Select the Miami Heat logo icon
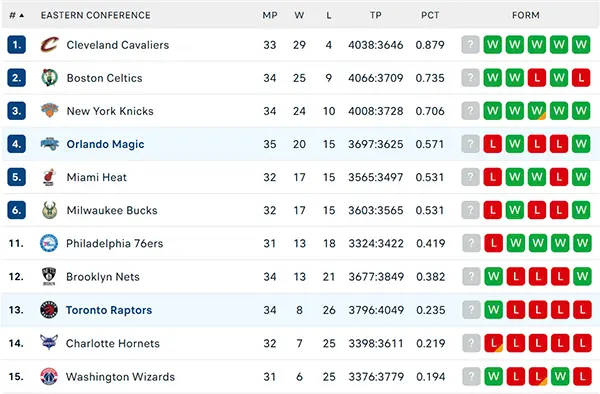 pyautogui.click(x=49, y=177)
